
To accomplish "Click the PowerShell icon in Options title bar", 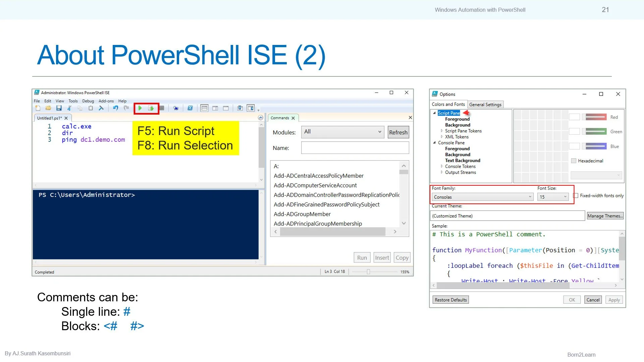I will (435, 94).
